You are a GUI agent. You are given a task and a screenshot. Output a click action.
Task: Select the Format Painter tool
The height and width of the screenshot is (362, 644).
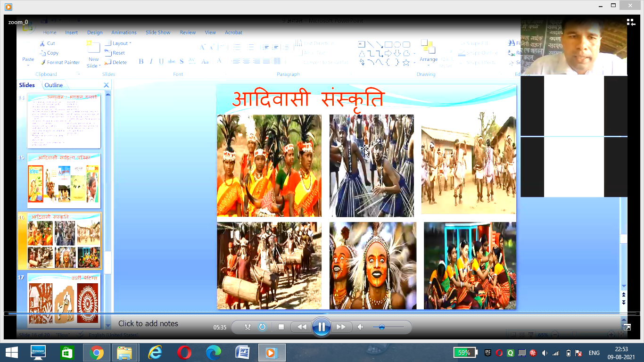60,62
